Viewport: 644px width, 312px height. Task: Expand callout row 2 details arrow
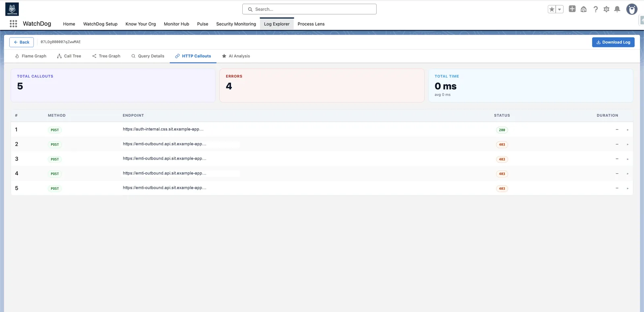click(627, 144)
